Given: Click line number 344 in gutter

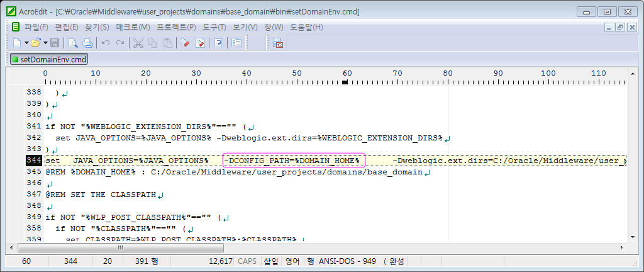Looking at the screenshot, I should (34, 161).
